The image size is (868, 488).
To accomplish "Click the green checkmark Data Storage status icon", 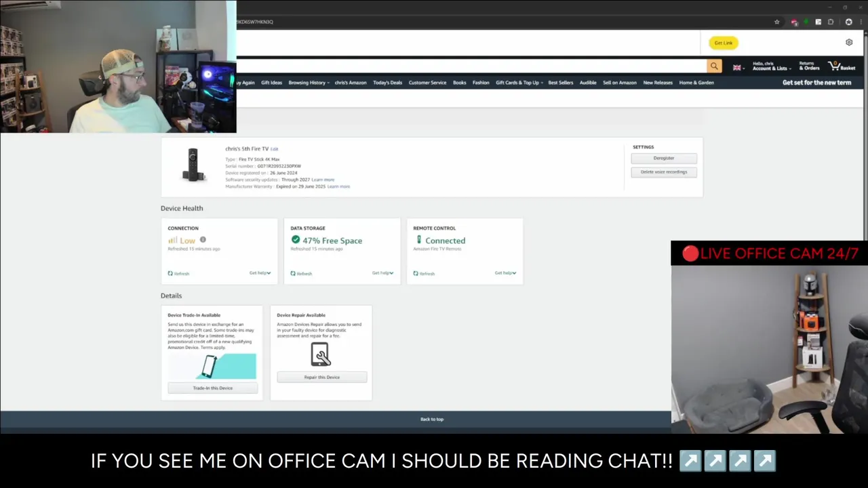I will (x=296, y=240).
